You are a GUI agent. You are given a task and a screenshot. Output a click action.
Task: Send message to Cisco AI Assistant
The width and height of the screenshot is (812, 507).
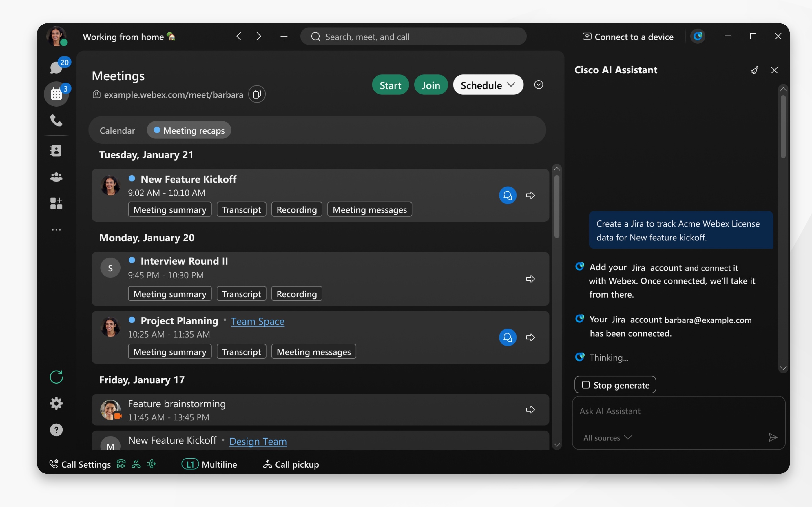tap(773, 437)
